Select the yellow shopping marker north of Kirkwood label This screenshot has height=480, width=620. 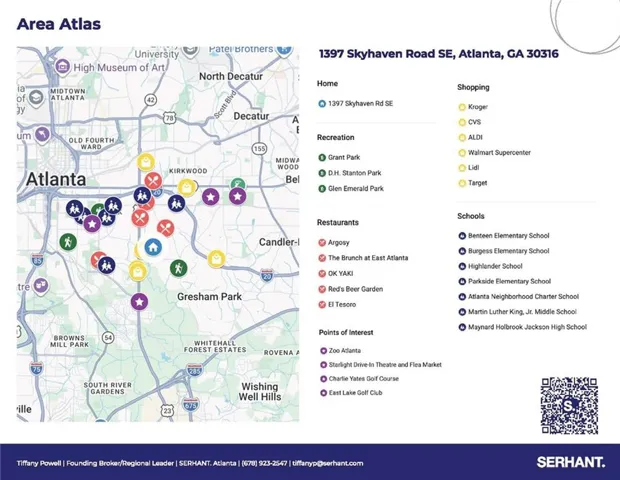(146, 162)
